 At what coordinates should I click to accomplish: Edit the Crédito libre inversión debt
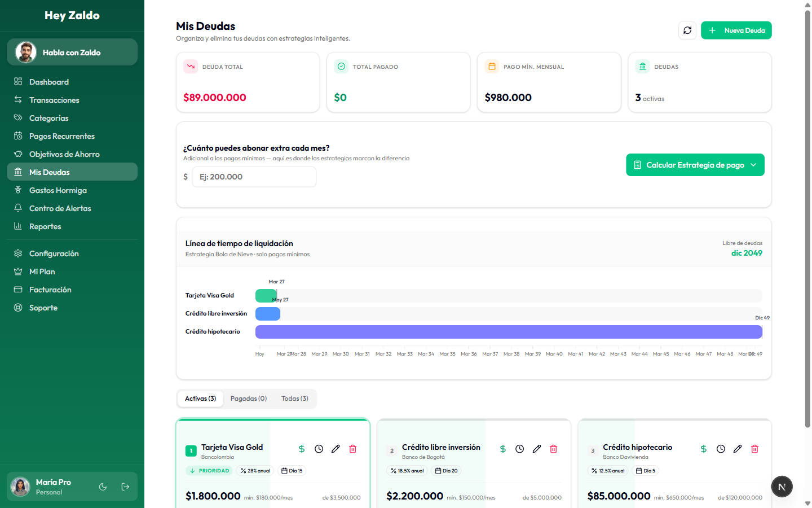tap(537, 449)
